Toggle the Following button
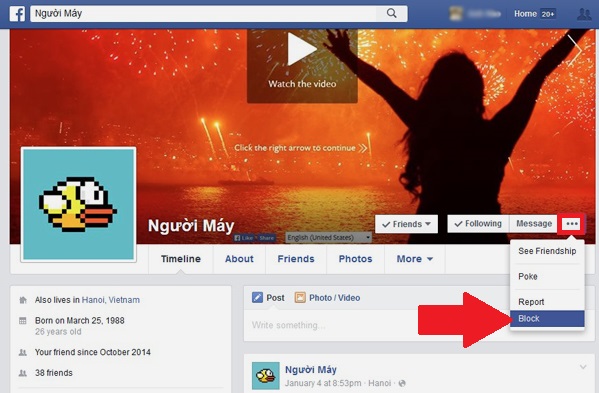The height and width of the screenshot is (393, 599). coord(478,224)
